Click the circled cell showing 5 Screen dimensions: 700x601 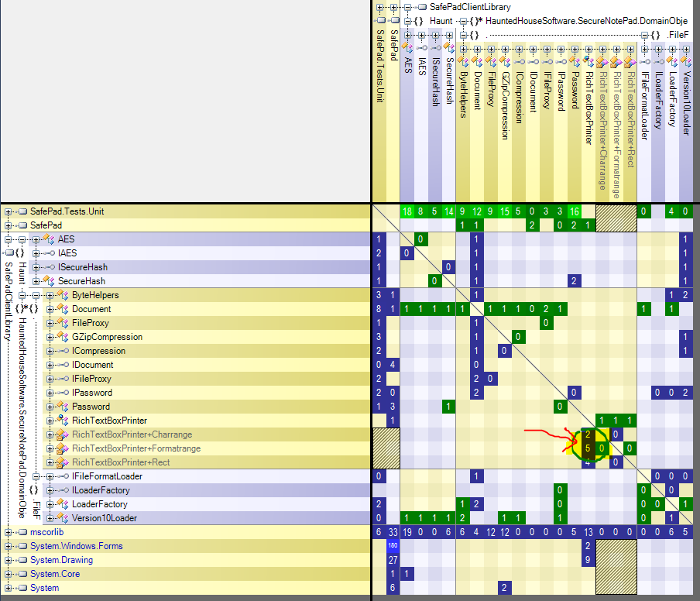coord(588,448)
